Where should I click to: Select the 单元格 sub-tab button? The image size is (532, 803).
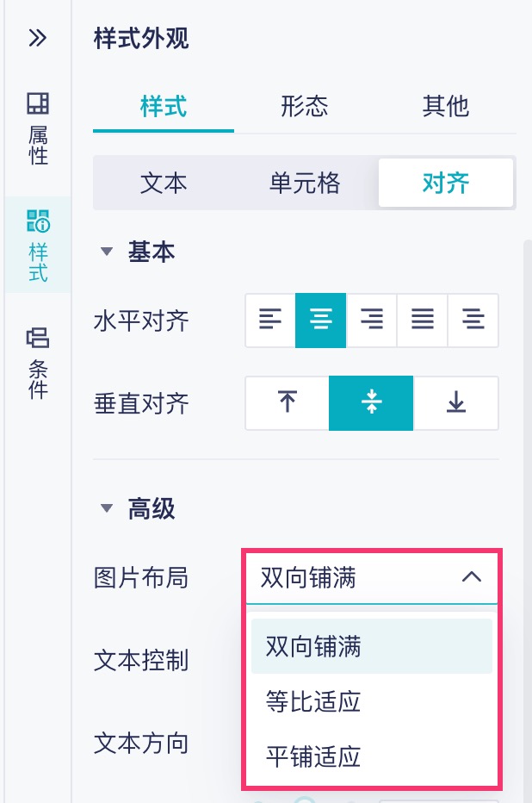[305, 183]
